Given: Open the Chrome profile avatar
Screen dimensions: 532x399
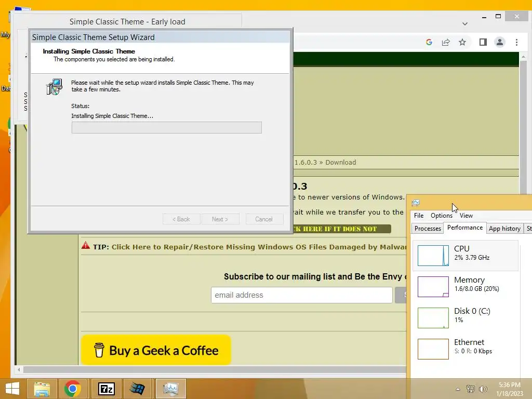Looking at the screenshot, I should [499, 42].
